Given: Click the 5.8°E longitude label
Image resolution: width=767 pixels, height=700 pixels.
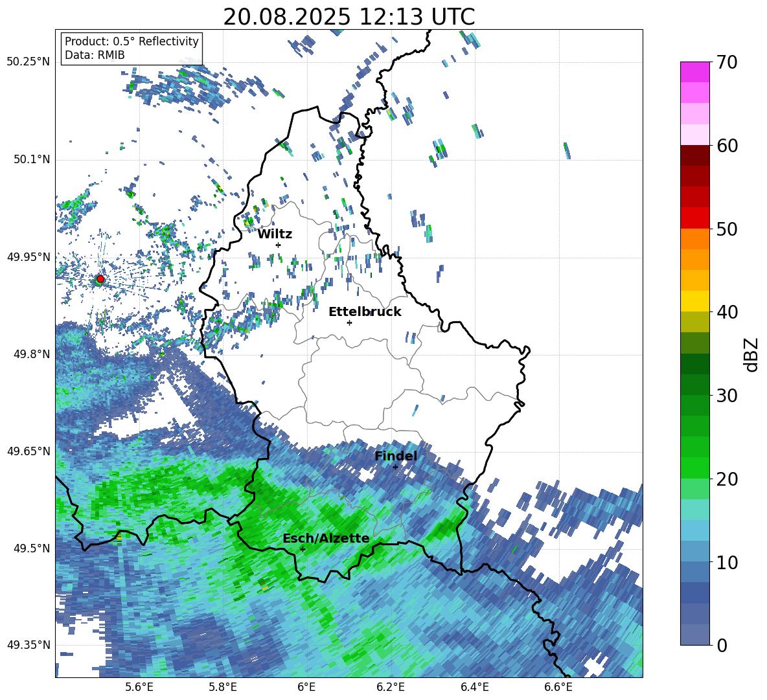Looking at the screenshot, I should [223, 687].
